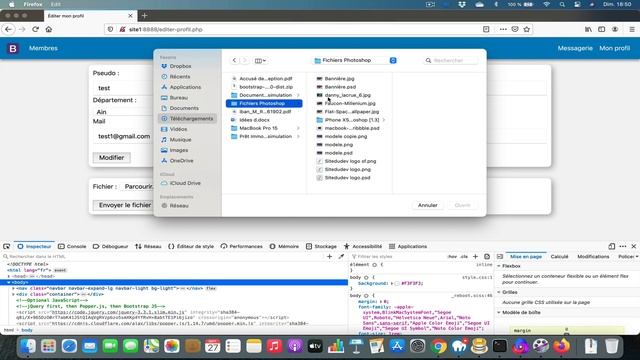640x360 pixels.
Task: Click the Modifier button
Action: [111, 158]
